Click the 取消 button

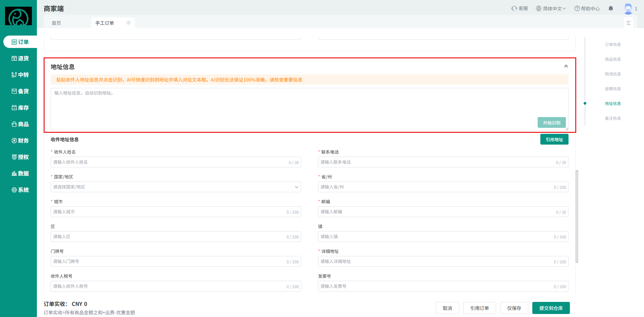click(447, 308)
